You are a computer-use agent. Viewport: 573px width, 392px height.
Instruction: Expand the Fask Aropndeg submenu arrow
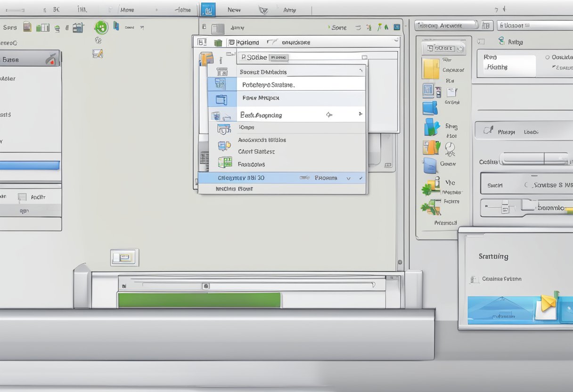click(x=360, y=114)
